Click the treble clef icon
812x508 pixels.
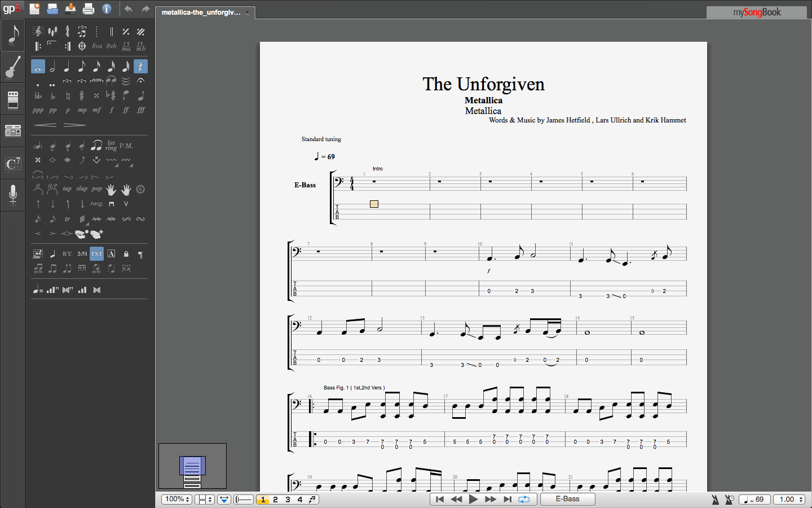tap(38, 32)
